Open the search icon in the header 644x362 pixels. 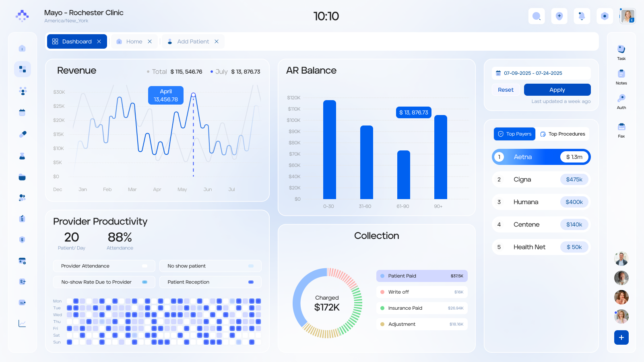point(536,16)
